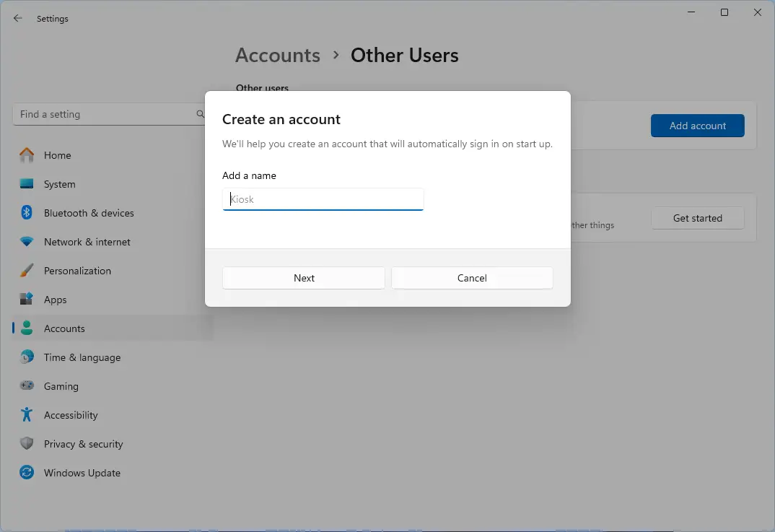The height and width of the screenshot is (532, 775).
Task: Click the Accounts breadcrumb link
Action: click(x=278, y=55)
